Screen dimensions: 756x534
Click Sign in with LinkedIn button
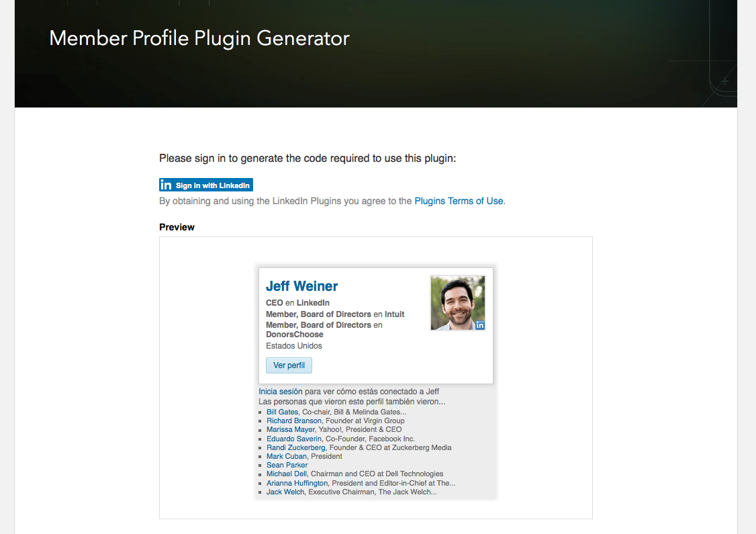point(206,185)
